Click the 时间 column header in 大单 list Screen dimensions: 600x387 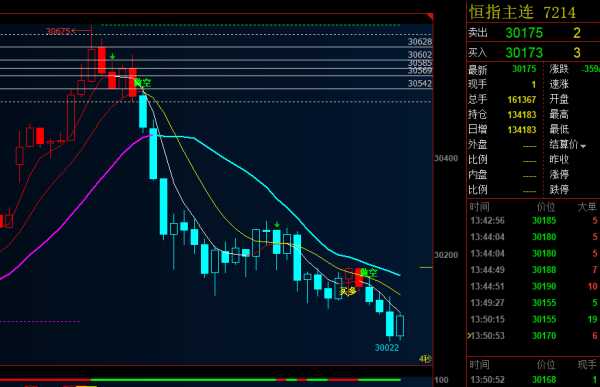pos(479,207)
